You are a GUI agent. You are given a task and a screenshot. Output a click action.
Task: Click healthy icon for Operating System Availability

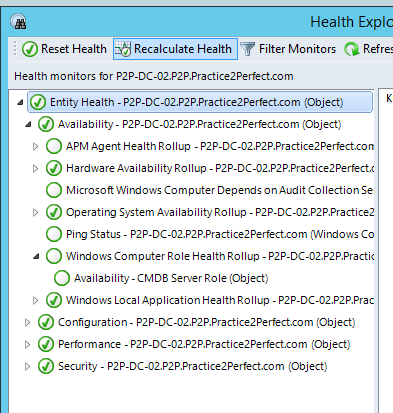(x=54, y=212)
